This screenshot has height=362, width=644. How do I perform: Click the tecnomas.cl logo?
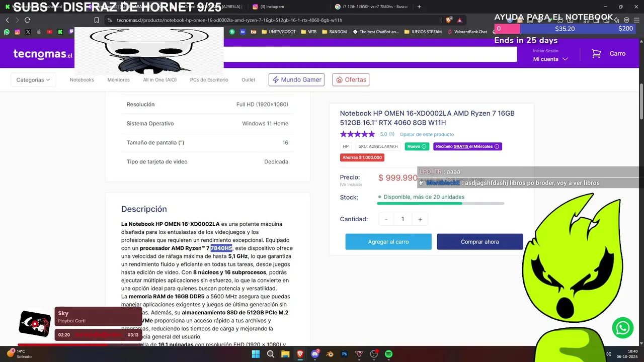(42, 54)
